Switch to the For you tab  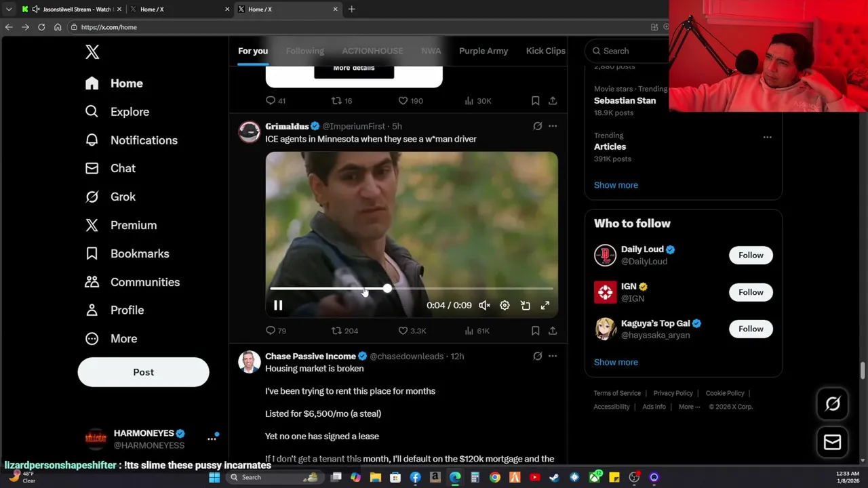[253, 51]
